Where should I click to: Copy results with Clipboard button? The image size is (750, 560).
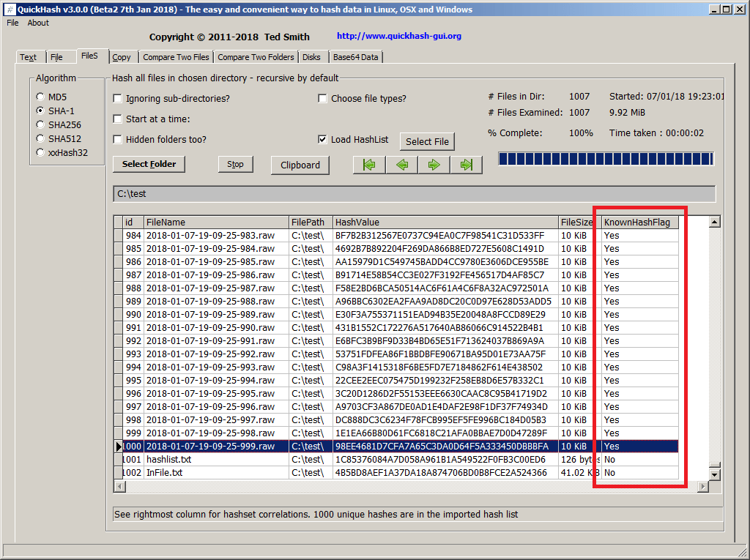tap(300, 165)
